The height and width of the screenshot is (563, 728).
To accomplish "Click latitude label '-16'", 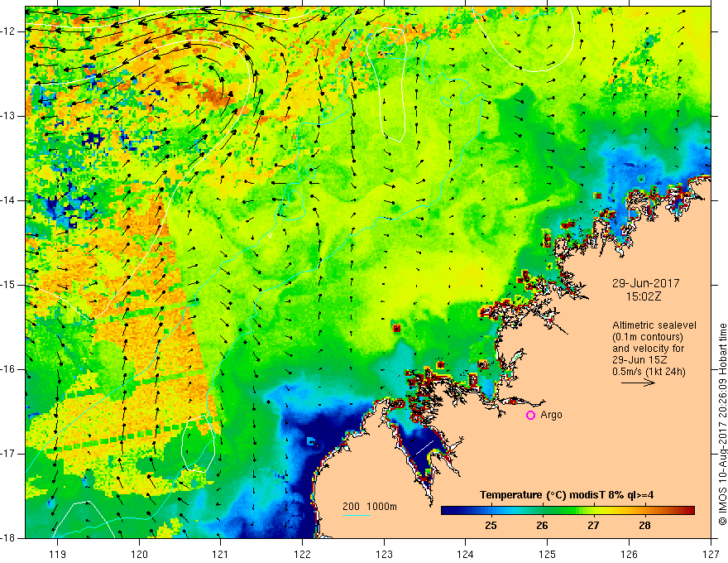I will (x=9, y=369).
